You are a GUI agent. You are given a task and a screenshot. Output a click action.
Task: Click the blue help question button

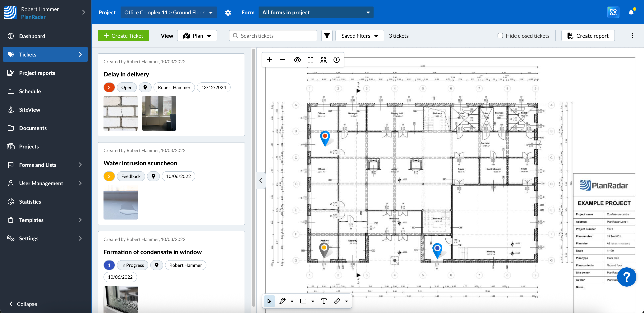point(626,277)
